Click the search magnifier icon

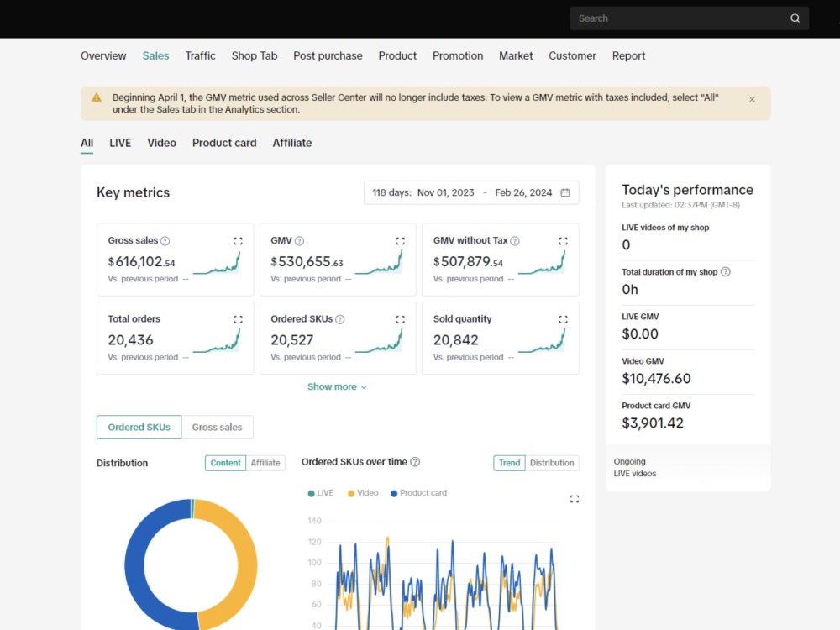point(795,18)
